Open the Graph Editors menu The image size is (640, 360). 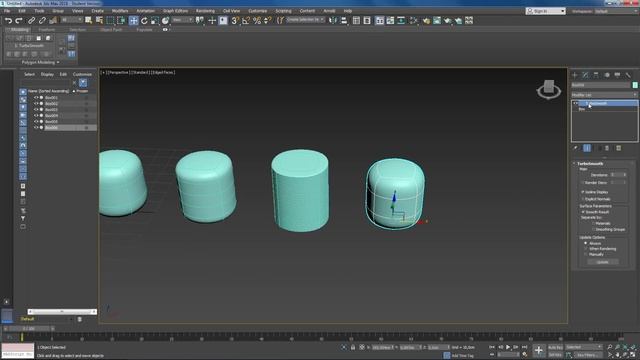tap(176, 11)
